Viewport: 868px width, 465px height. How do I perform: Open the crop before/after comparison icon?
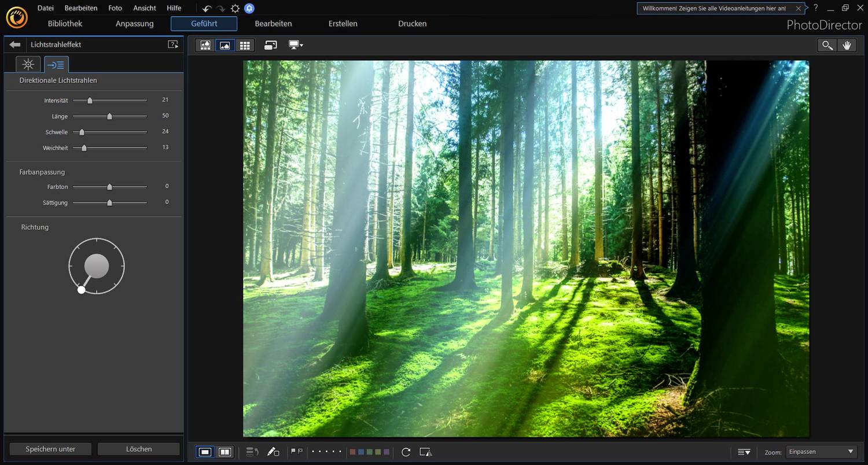pos(426,452)
